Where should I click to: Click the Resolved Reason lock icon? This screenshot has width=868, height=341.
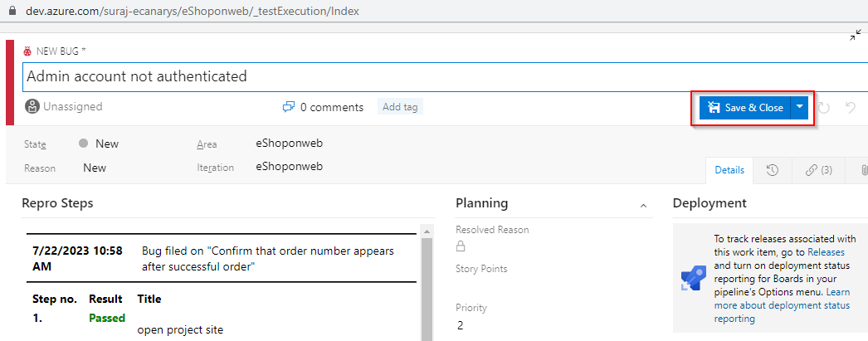click(461, 247)
